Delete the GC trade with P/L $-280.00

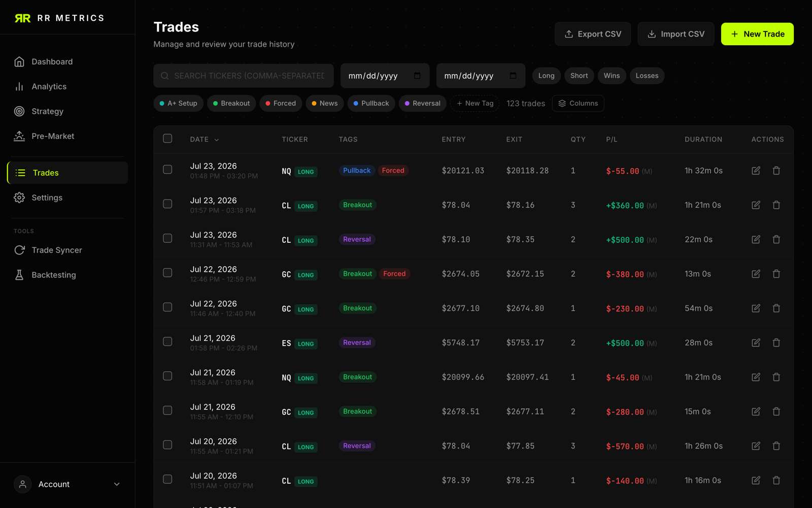(776, 411)
